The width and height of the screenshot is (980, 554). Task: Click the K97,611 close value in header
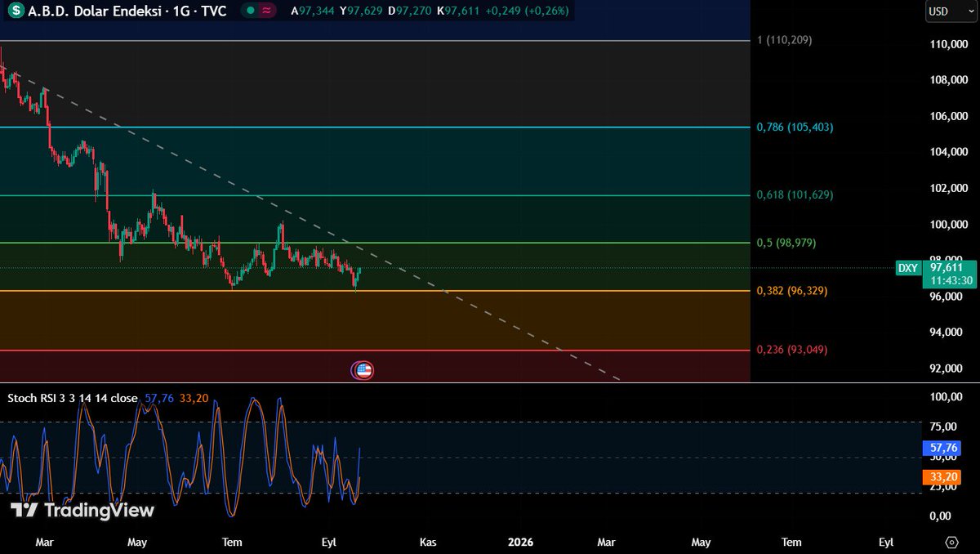point(458,12)
